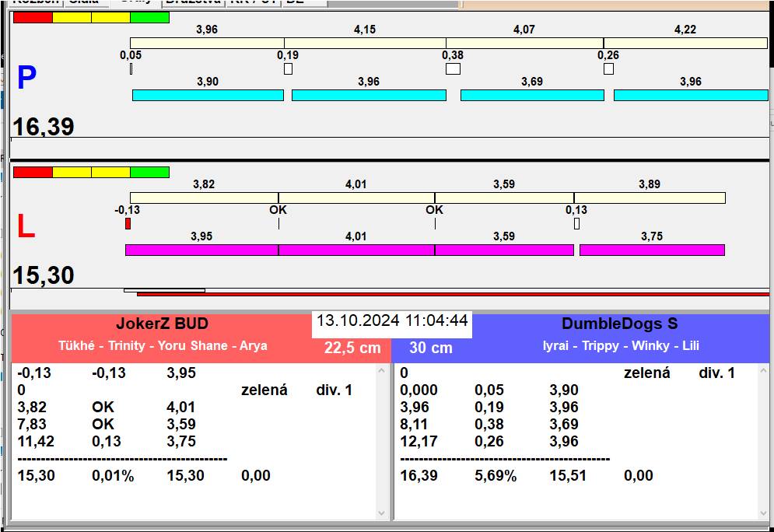Click the lane P cream segment labeled 4,15
Screen dimensions: 774x532
[x=366, y=43]
